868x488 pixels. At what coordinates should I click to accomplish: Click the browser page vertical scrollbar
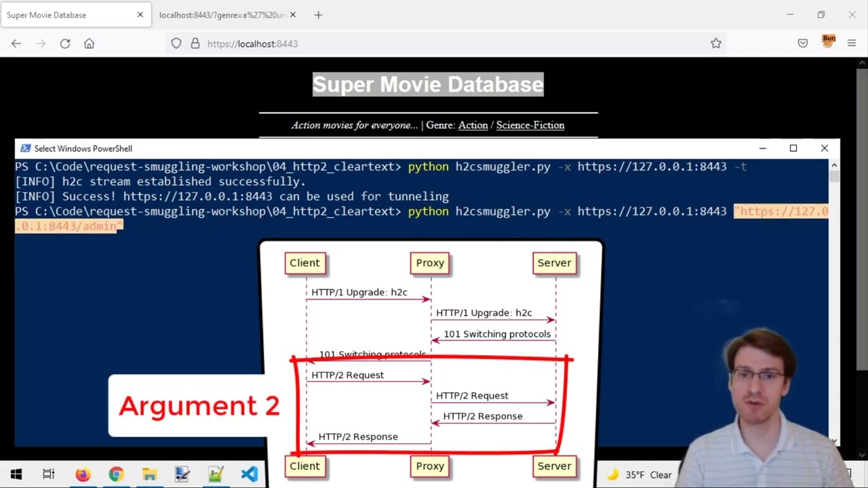coord(862,219)
